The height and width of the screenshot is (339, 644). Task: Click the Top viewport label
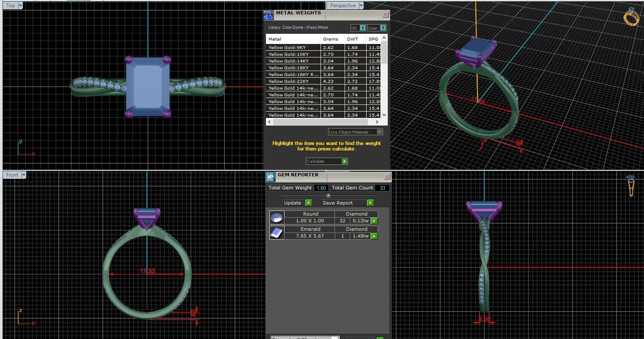point(11,5)
